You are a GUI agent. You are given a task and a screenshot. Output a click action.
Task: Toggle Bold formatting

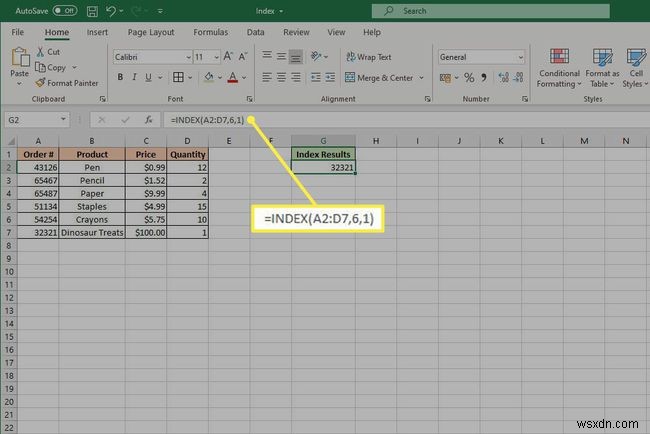click(120, 77)
